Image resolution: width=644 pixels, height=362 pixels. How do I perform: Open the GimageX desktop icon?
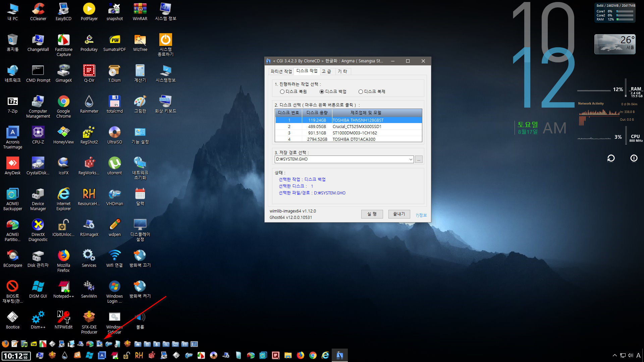63,73
